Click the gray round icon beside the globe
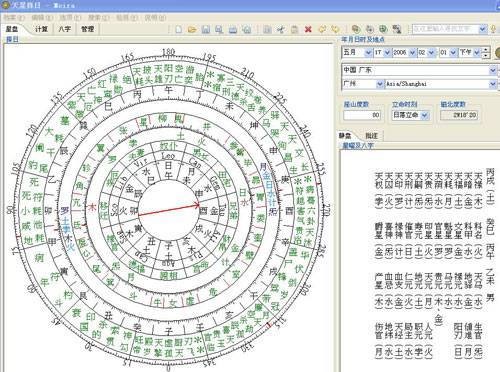 tap(369, 29)
